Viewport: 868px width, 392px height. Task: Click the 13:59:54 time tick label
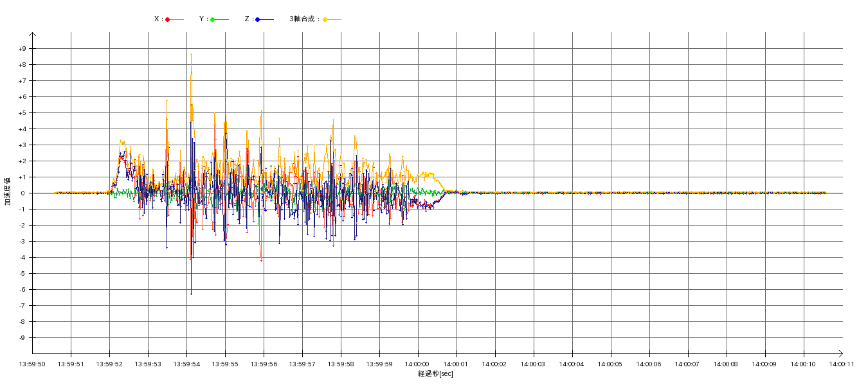pos(186,364)
